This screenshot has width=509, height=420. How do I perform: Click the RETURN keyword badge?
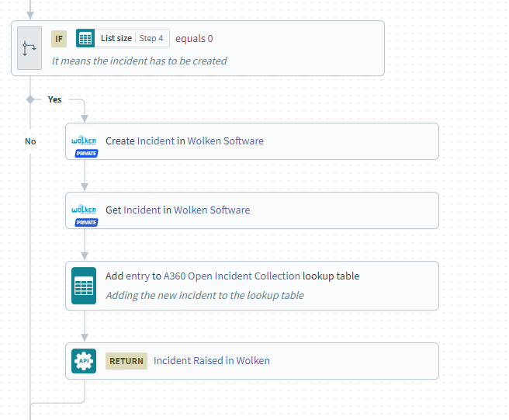pos(126,361)
